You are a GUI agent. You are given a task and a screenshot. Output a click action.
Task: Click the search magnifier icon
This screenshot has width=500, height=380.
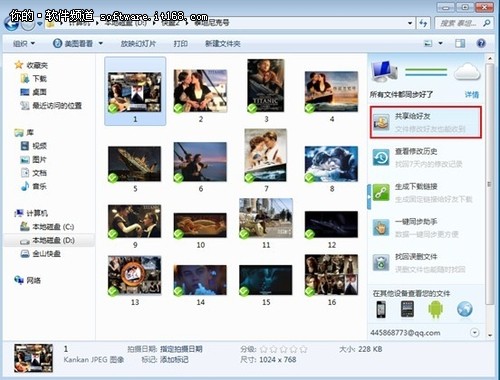pyautogui.click(x=486, y=23)
